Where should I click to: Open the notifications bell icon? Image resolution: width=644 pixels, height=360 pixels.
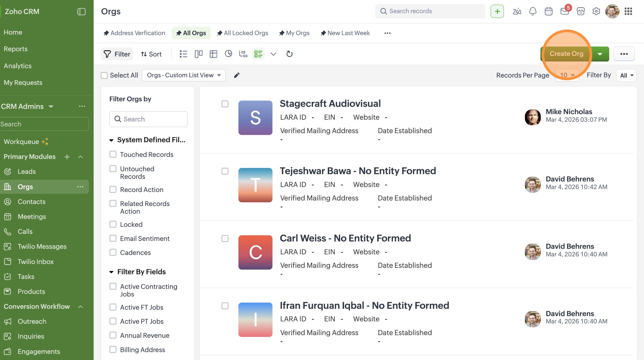pos(533,11)
